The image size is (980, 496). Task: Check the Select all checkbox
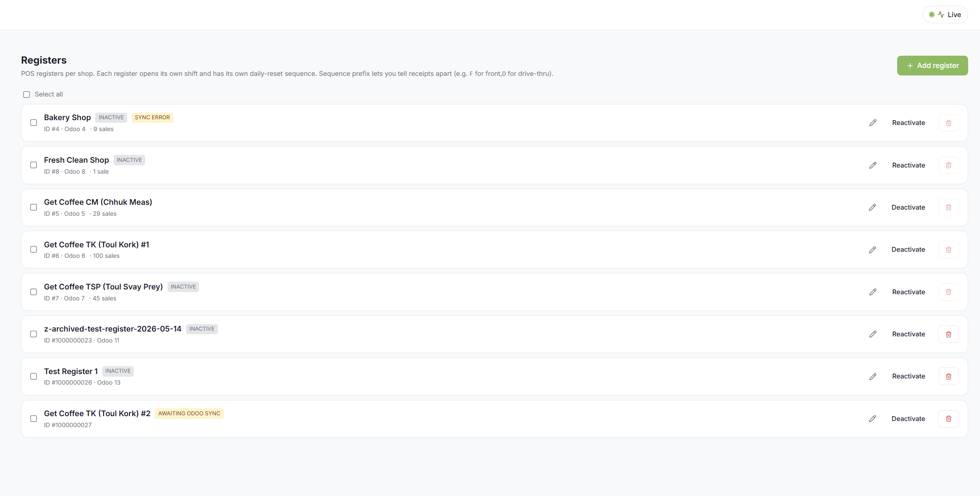[27, 94]
